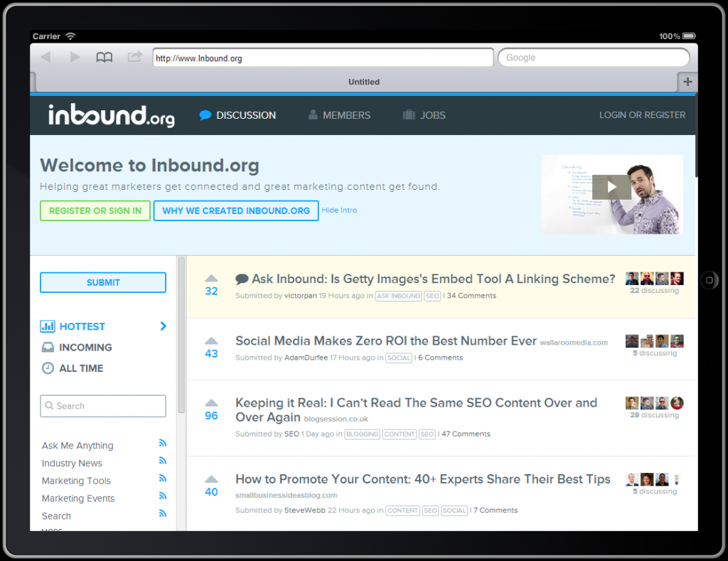This screenshot has width=728, height=561.
Task: Tap the share icon in toolbar
Action: 134,57
